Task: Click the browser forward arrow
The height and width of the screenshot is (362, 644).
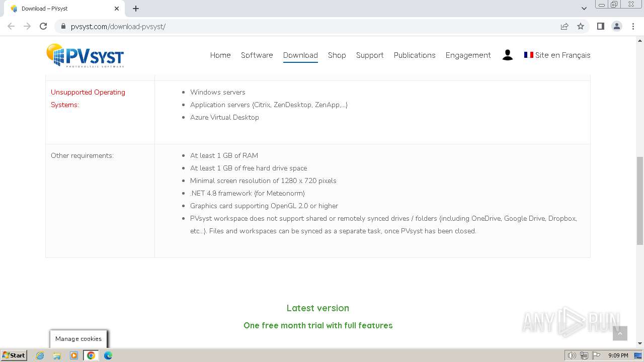Action: click(27, 26)
